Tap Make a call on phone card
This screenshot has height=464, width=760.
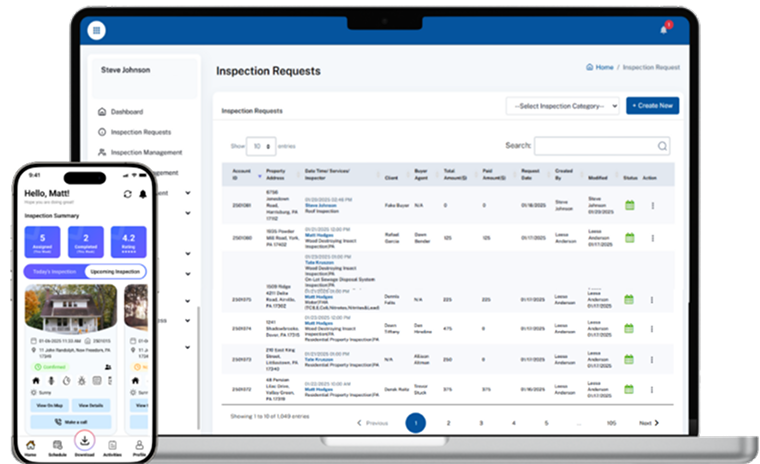tap(71, 422)
